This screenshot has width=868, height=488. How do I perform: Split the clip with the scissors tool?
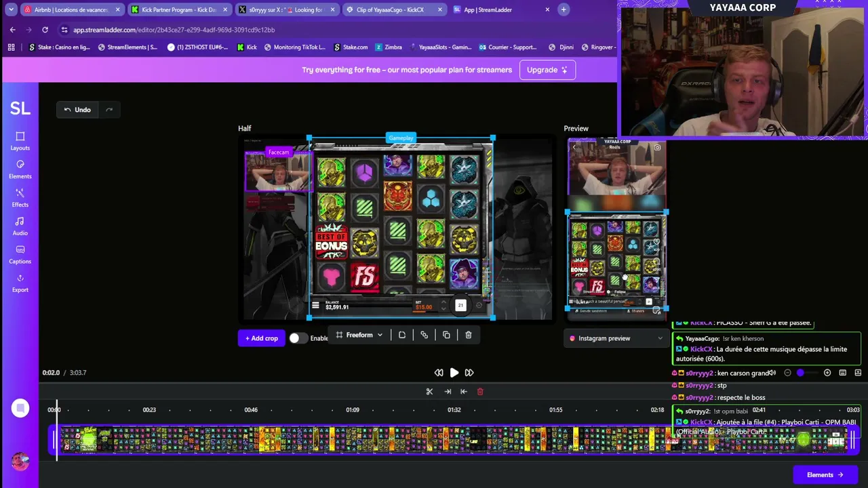click(429, 391)
